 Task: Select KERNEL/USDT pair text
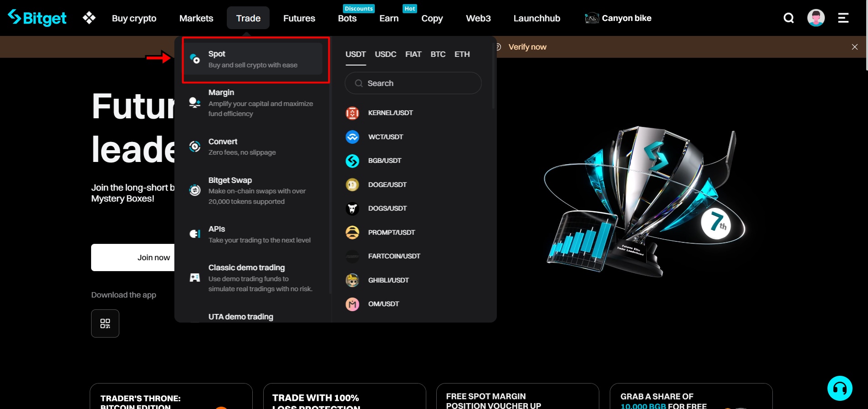point(391,113)
